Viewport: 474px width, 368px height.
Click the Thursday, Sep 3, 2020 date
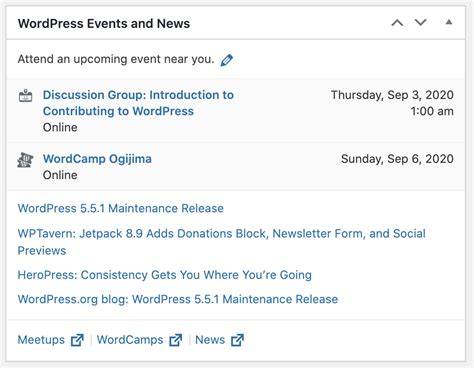(392, 95)
